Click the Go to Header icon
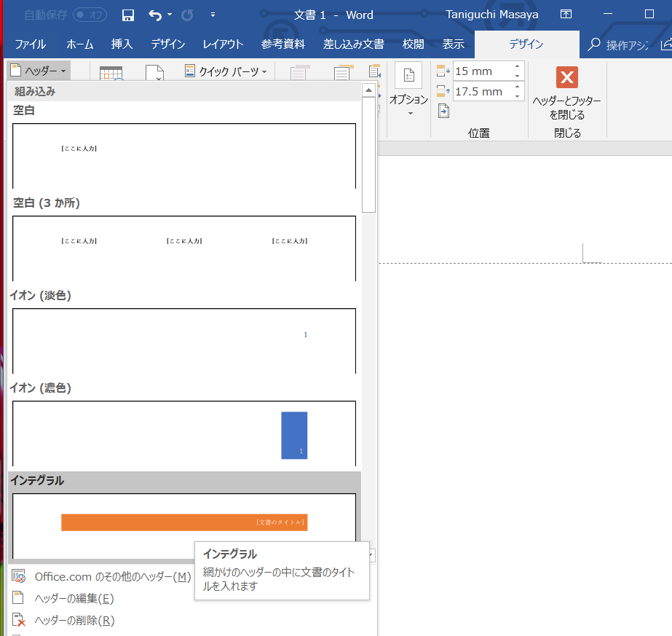This screenshot has width=672, height=636. (x=299, y=72)
